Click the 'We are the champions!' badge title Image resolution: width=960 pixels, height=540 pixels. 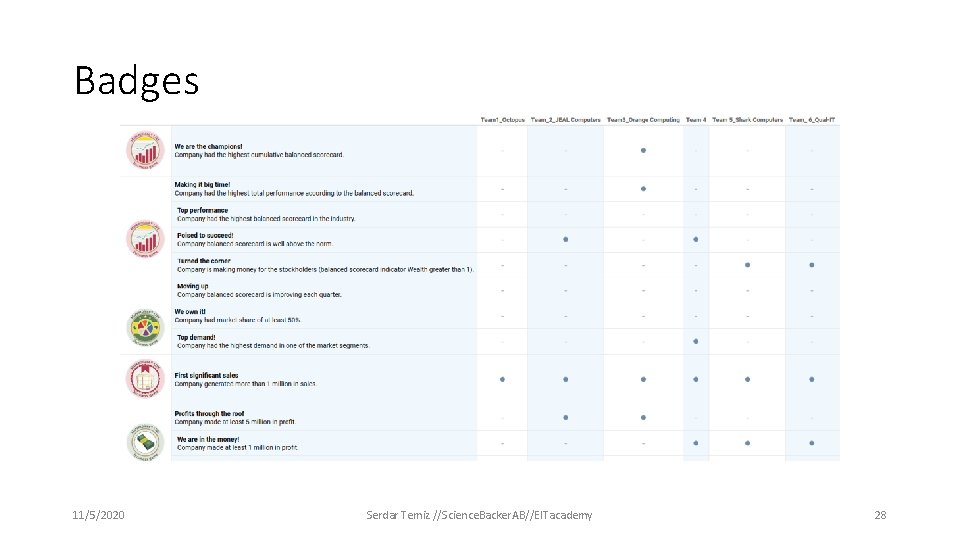(208, 146)
